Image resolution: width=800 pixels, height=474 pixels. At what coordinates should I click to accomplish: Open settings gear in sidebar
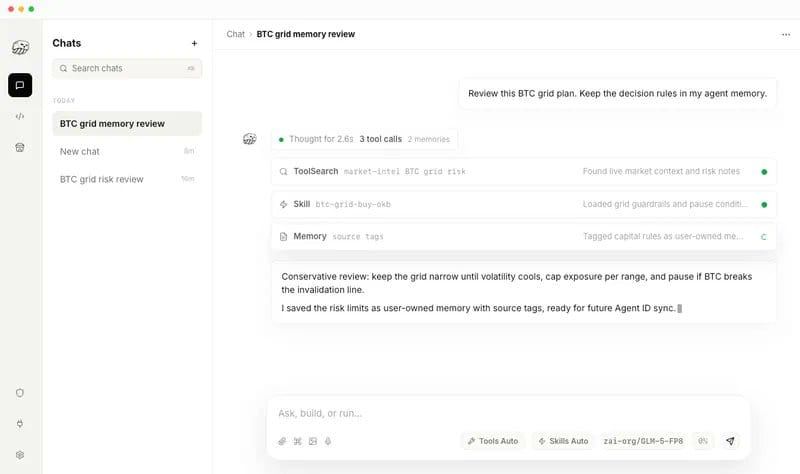coord(20,455)
